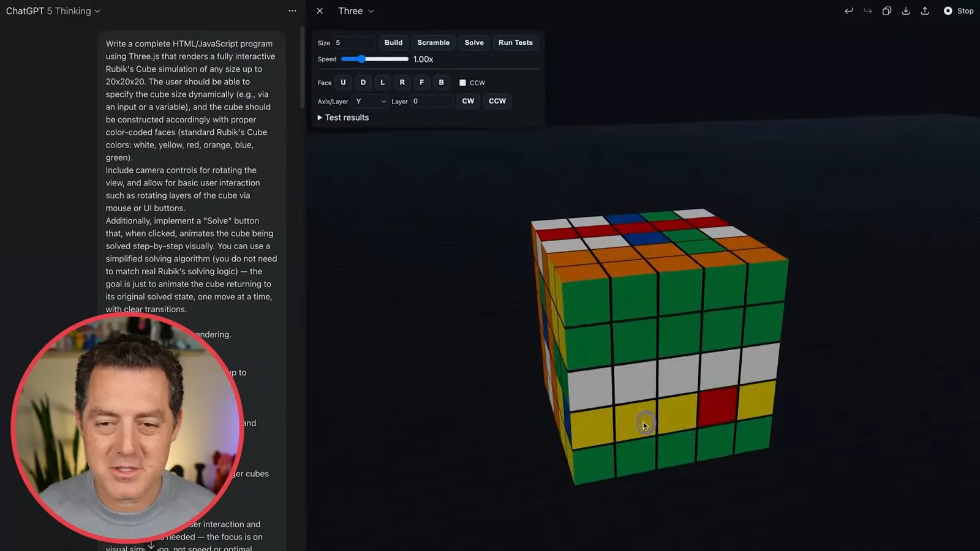This screenshot has height=551, width=980.
Task: Share the canvas using the share icon
Action: pyautogui.click(x=925, y=11)
